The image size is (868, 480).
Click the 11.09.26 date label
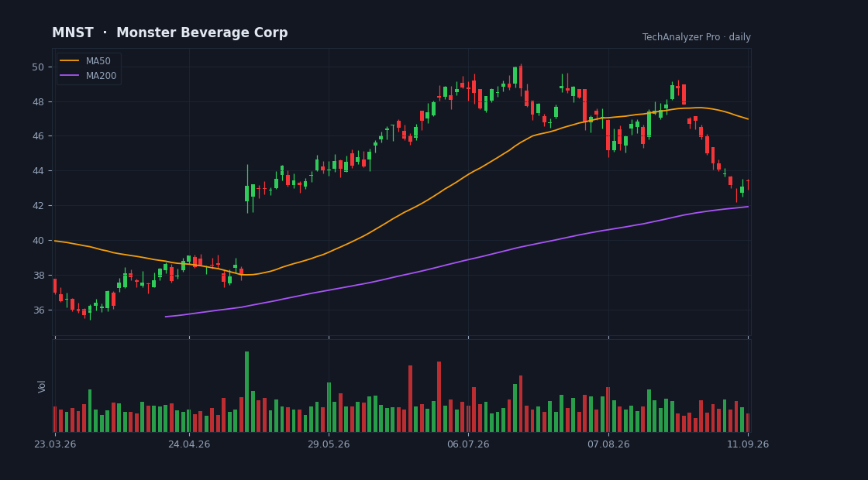click(748, 444)
